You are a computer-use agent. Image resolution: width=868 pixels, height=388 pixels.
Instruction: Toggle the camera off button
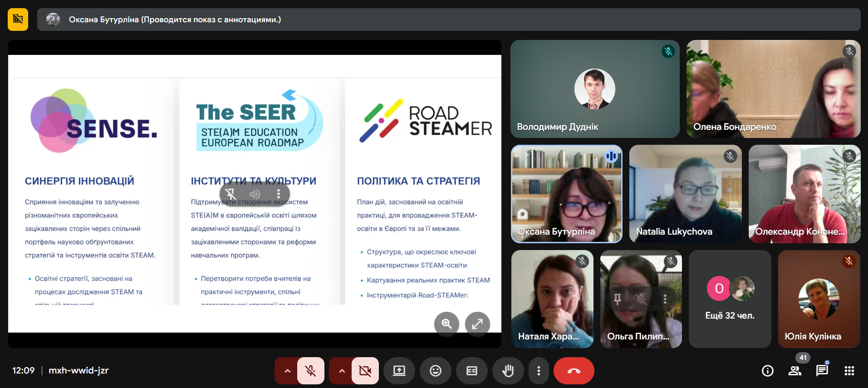(x=365, y=371)
